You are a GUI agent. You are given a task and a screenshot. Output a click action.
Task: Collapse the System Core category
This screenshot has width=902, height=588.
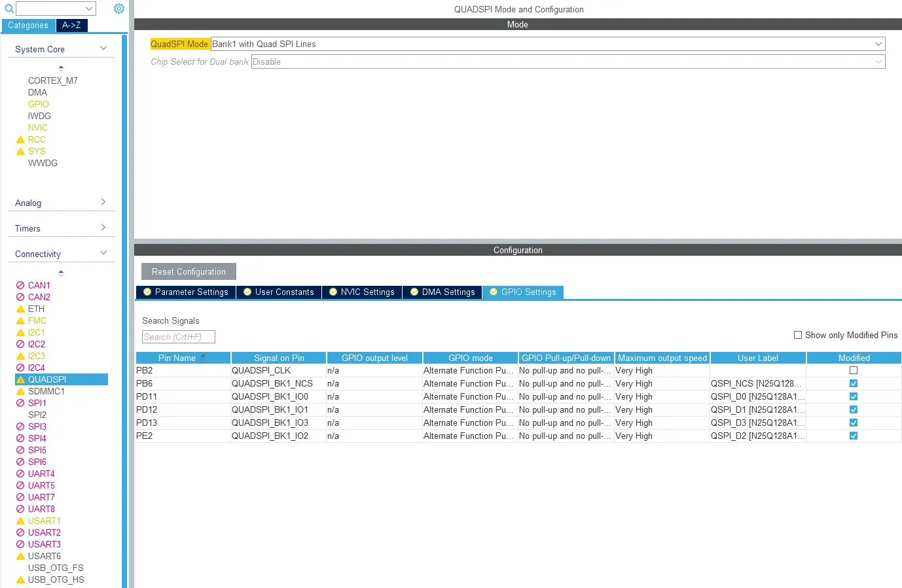[x=103, y=49]
